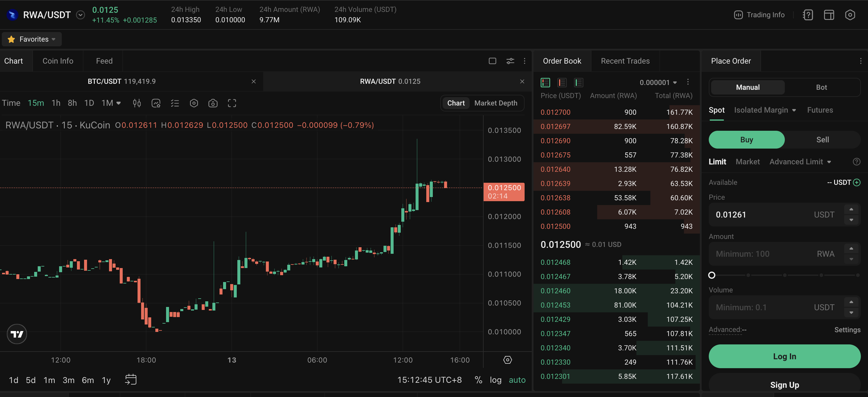Click the green Log In button

[x=785, y=356]
